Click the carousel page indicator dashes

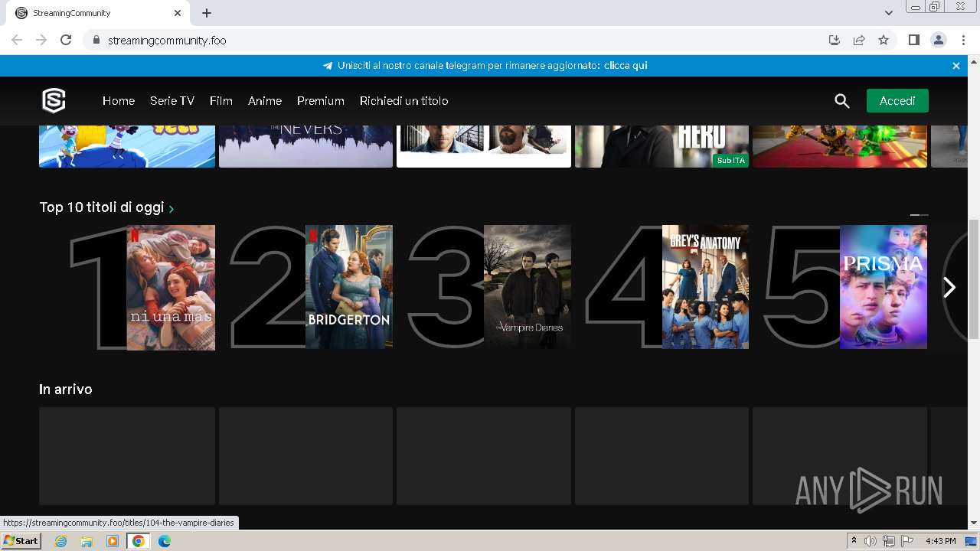point(920,215)
